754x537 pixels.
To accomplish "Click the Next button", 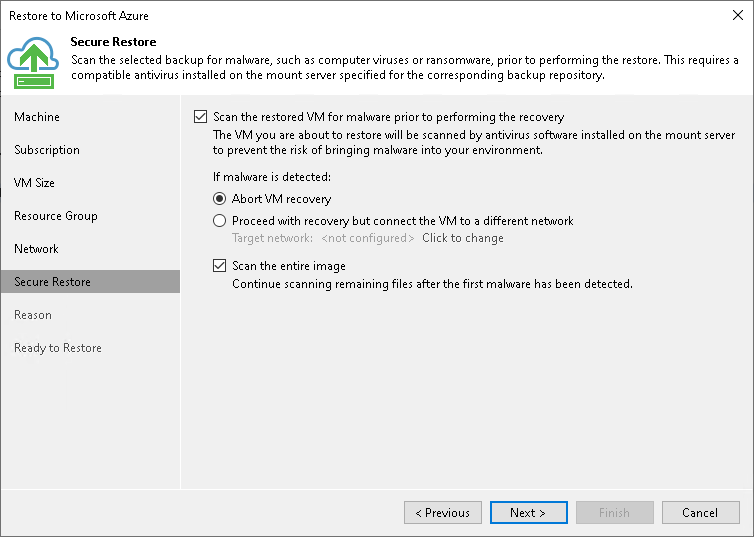I will pos(528,513).
